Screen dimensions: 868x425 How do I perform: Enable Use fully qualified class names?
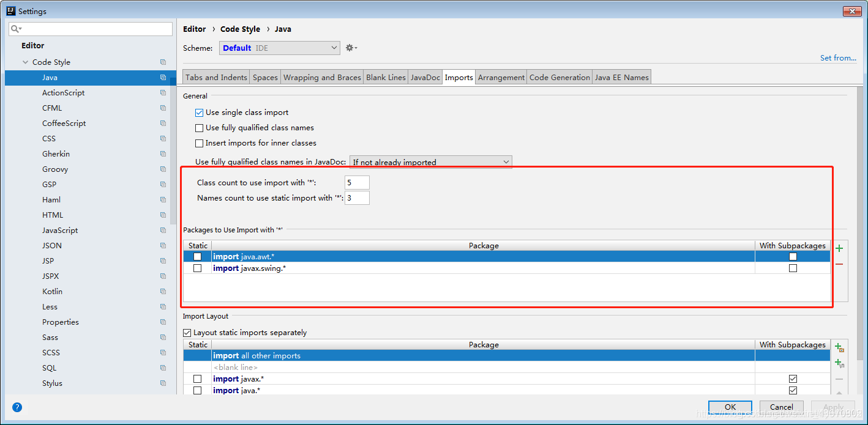tap(199, 128)
